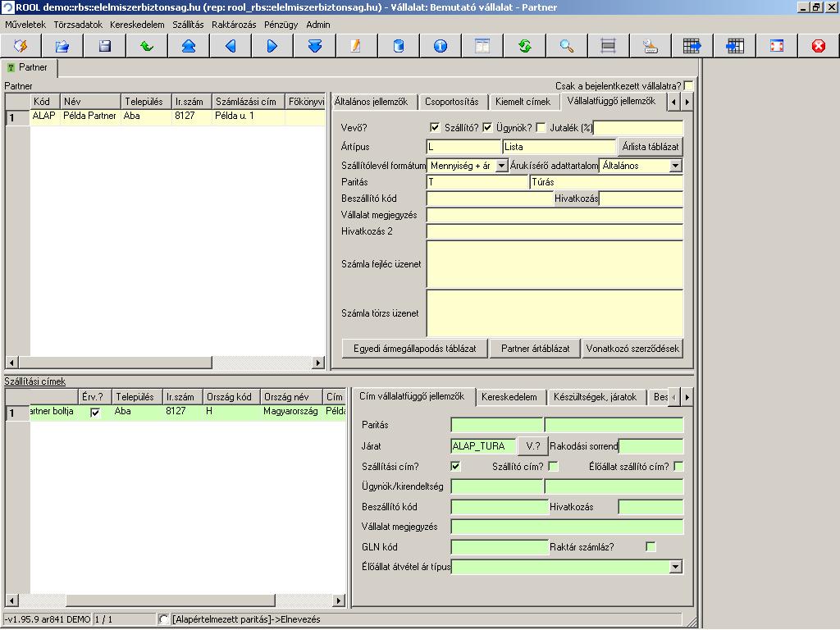Click the 'Magyarország' cell in address row
The height and width of the screenshot is (630, 840).
pos(290,412)
